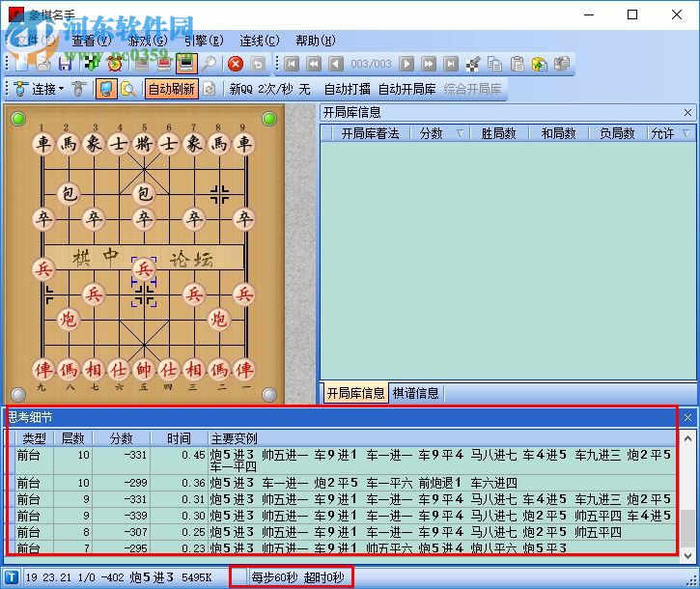Click the 主要变例 column header
The image size is (700, 589).
click(442, 438)
